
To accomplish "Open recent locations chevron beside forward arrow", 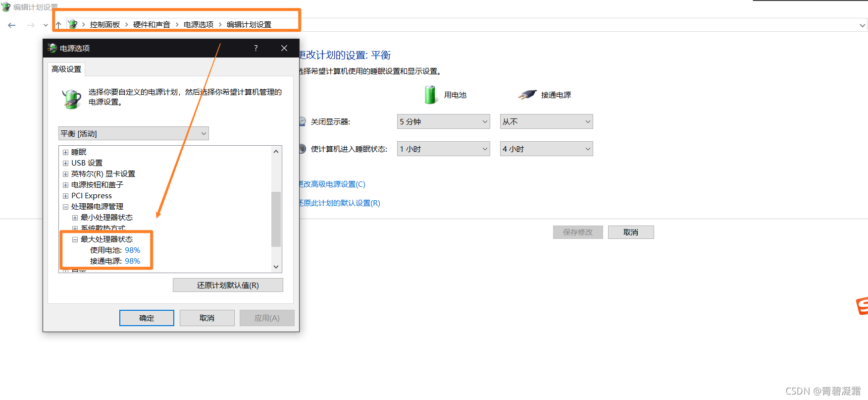I will tap(46, 25).
